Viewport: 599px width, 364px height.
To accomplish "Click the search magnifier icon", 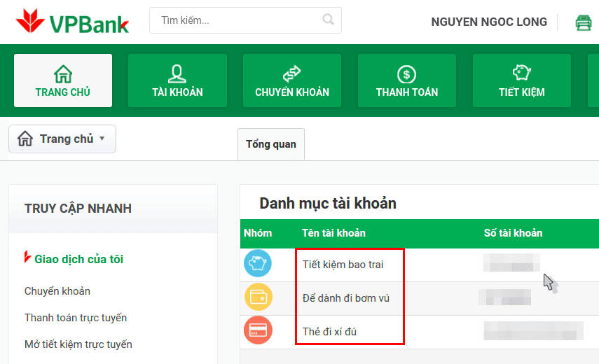I will point(328,20).
